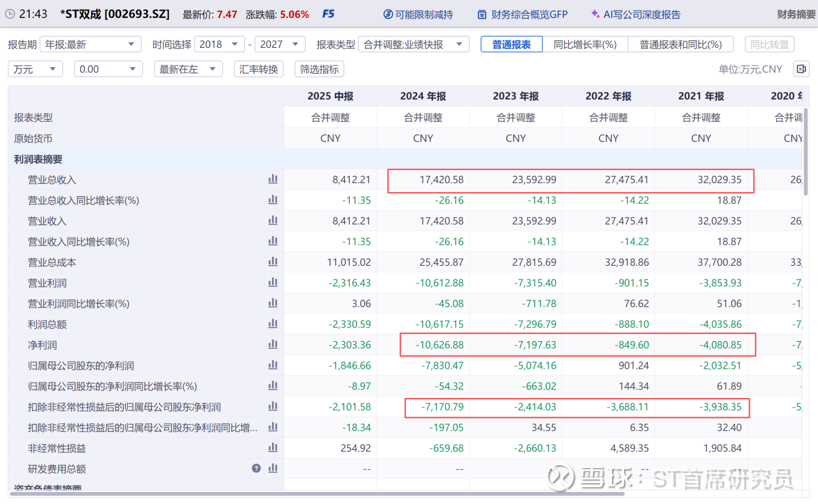Switch to 普通报表和同比(%) view
The width and height of the screenshot is (818, 504).
click(681, 44)
